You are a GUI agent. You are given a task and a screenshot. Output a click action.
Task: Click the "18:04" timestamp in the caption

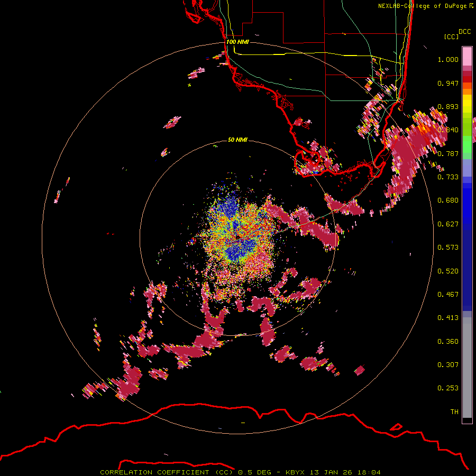pyautogui.click(x=369, y=472)
